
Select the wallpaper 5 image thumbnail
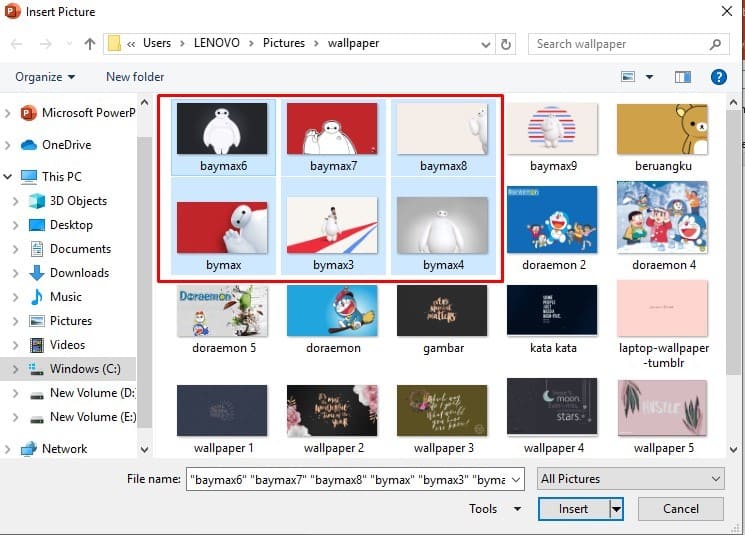(x=662, y=408)
